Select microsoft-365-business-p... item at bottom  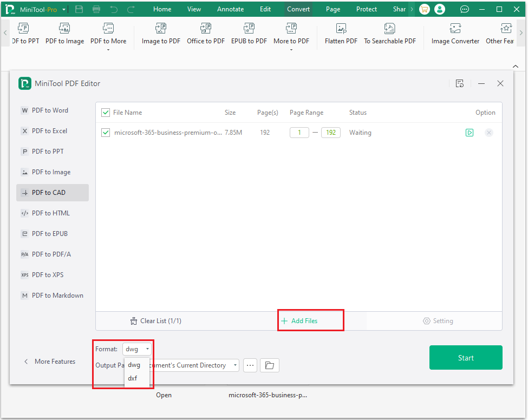point(268,395)
